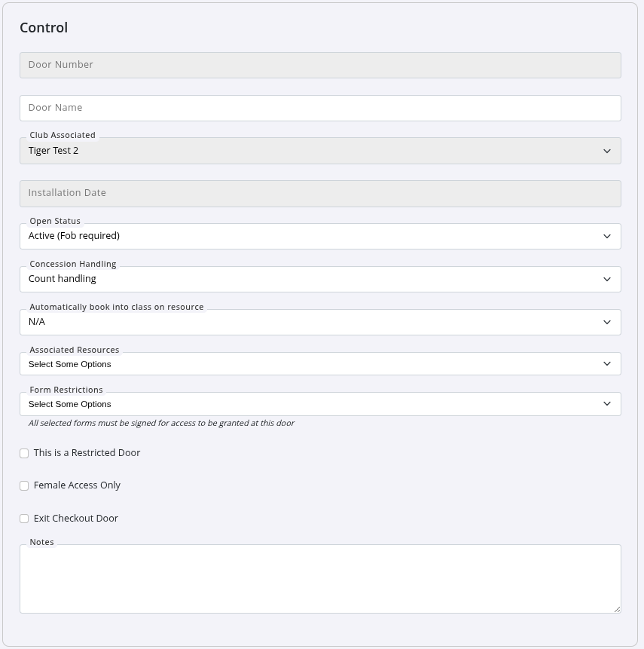Click the Installation Date field
644x649 pixels.
320,193
